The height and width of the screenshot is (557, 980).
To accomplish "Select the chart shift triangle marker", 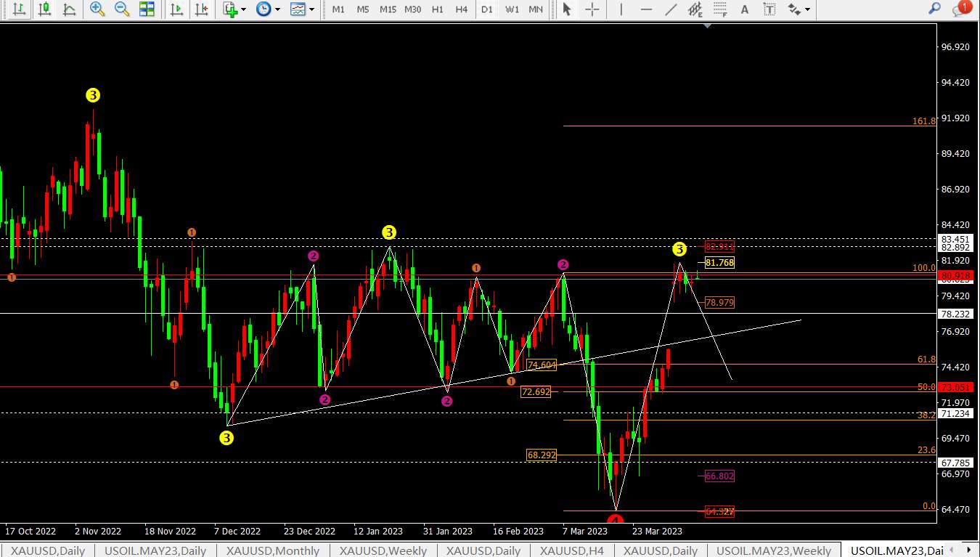I will coord(708,26).
